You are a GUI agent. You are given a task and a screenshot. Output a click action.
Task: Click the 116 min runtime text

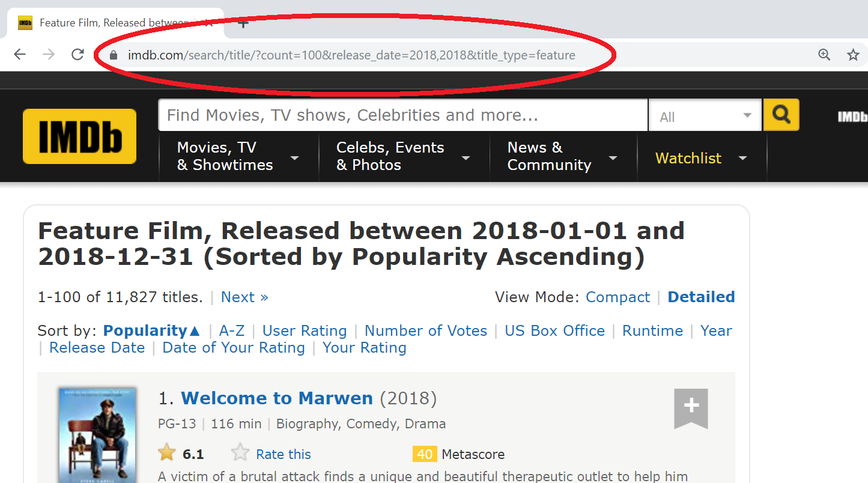pos(236,424)
